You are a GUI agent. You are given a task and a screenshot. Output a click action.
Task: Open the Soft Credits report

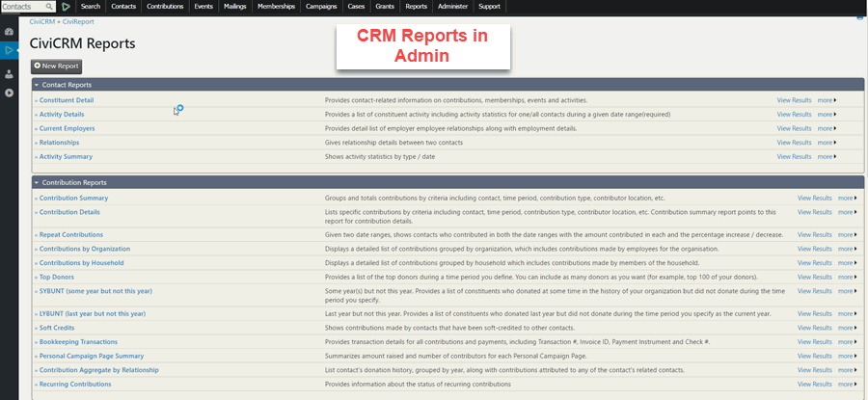coord(57,328)
